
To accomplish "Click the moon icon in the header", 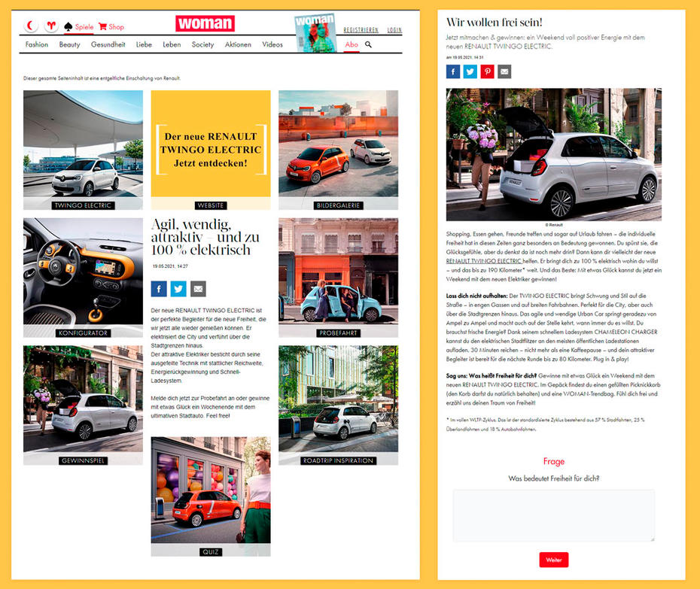I will point(30,26).
